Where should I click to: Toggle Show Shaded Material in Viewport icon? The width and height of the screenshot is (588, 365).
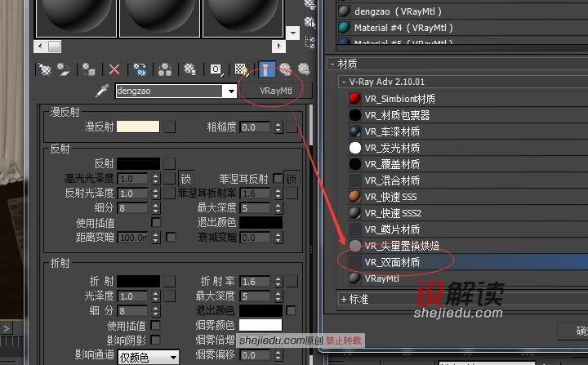click(x=241, y=69)
